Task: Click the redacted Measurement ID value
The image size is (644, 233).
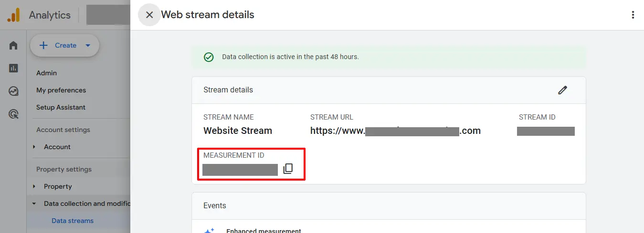Action: [x=240, y=170]
